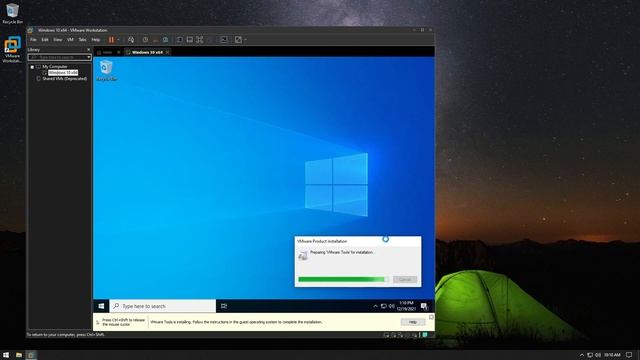The height and width of the screenshot is (360, 640).
Task: Select Shared VMs (Deprecated) in Library
Action: pos(64,79)
